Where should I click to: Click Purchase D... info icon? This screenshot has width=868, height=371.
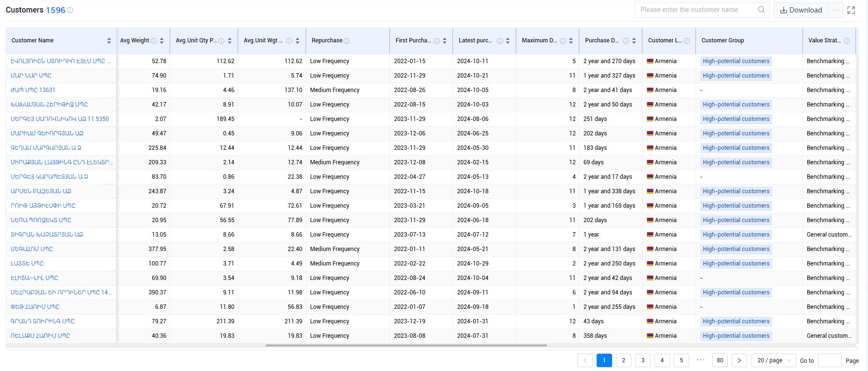626,41
